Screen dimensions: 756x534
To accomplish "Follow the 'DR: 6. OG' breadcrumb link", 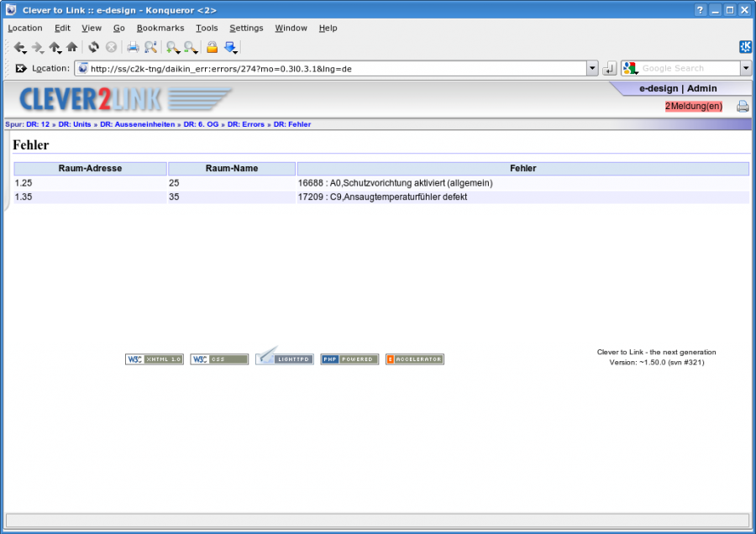I will pos(201,124).
